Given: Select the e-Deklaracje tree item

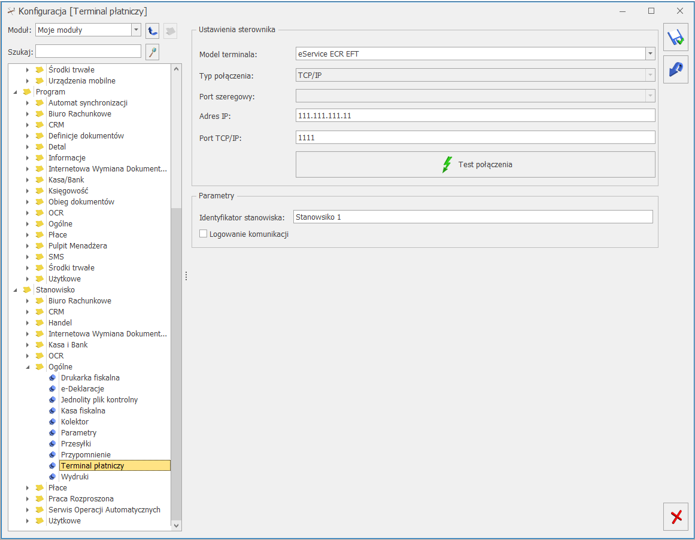Looking at the screenshot, I should (81, 389).
